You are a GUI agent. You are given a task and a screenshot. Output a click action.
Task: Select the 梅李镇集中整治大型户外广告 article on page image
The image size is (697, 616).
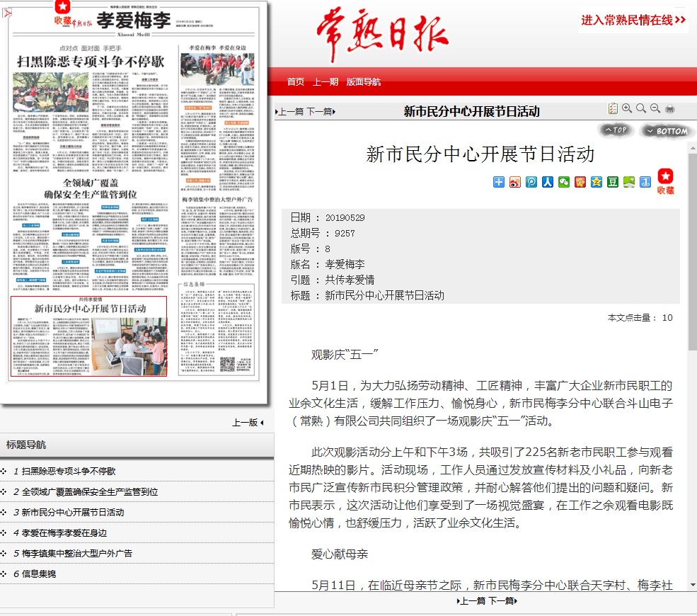(217, 235)
